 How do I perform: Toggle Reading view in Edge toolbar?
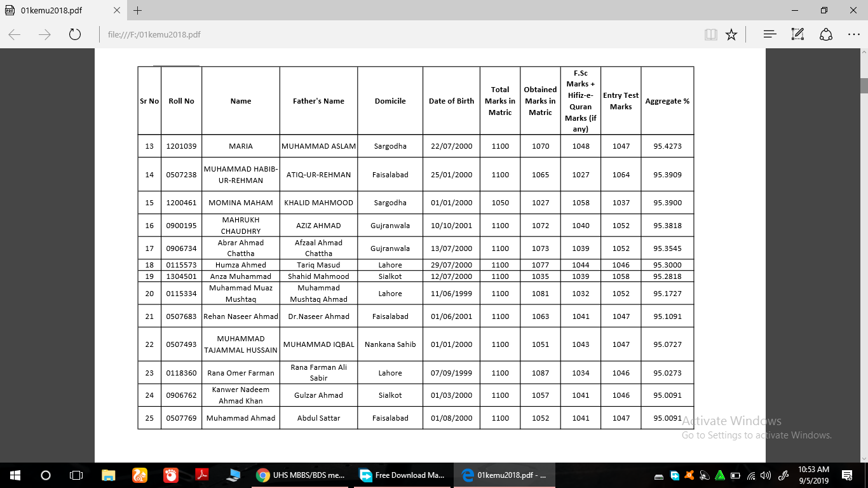710,34
